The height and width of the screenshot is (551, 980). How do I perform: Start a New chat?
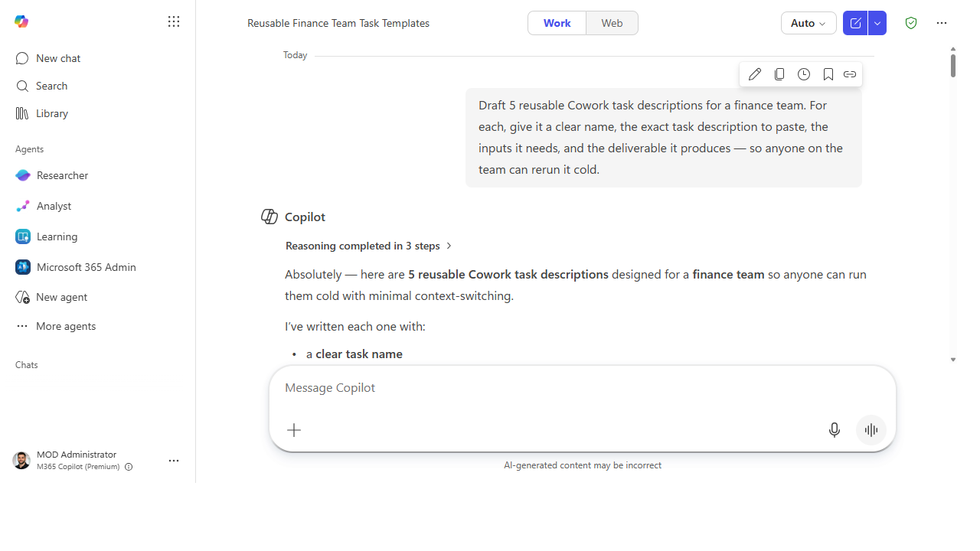pos(98,58)
